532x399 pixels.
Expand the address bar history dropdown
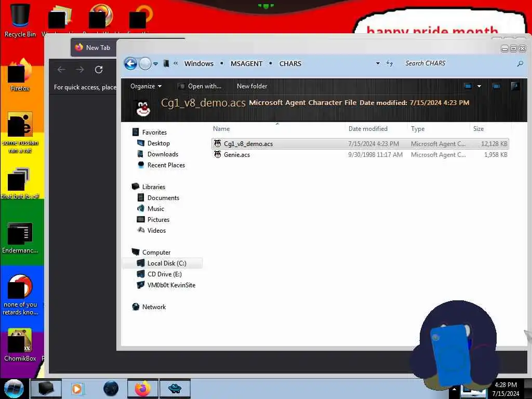click(378, 63)
